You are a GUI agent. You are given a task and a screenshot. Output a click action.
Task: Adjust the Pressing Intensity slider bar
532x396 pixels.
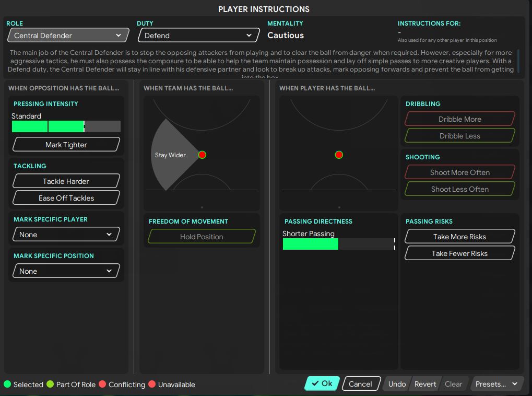pyautogui.click(x=66, y=126)
